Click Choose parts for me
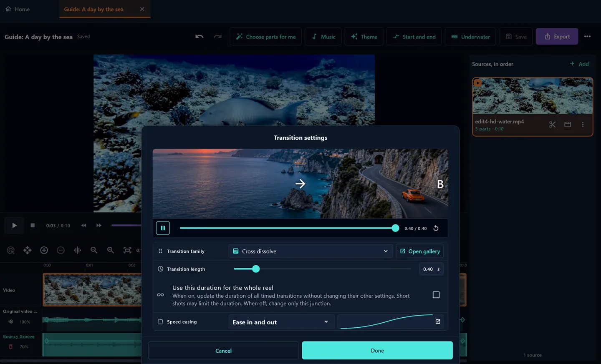Image resolution: width=601 pixels, height=364 pixels. tap(266, 37)
